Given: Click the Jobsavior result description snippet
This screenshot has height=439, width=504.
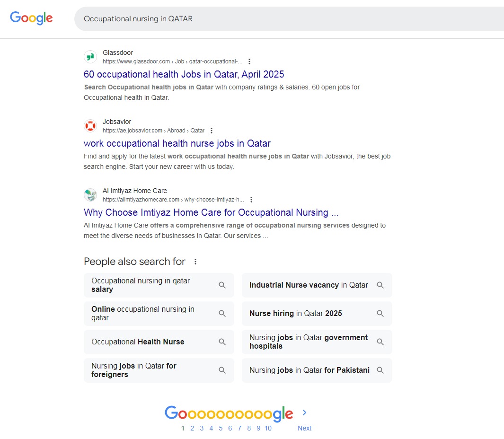Looking at the screenshot, I should click(x=237, y=161).
